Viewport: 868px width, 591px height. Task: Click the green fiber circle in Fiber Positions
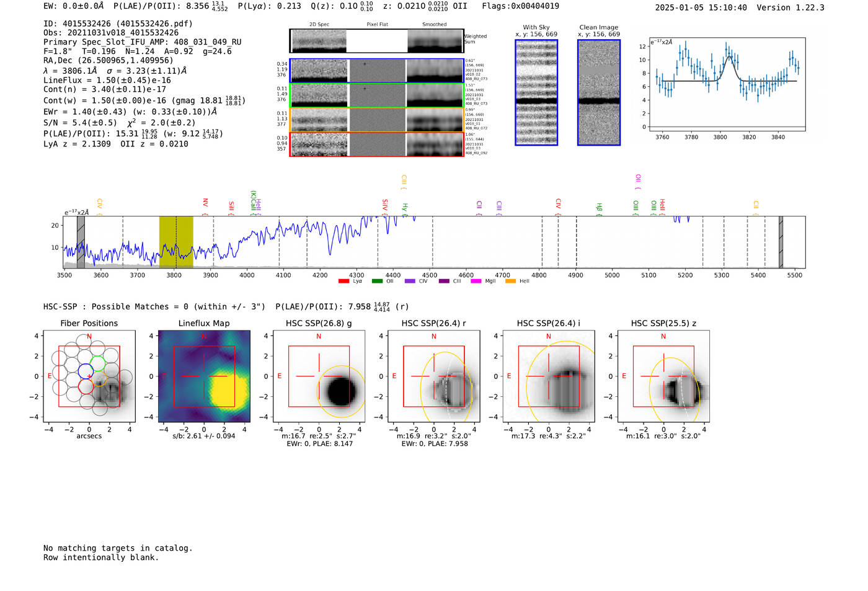coord(97,364)
